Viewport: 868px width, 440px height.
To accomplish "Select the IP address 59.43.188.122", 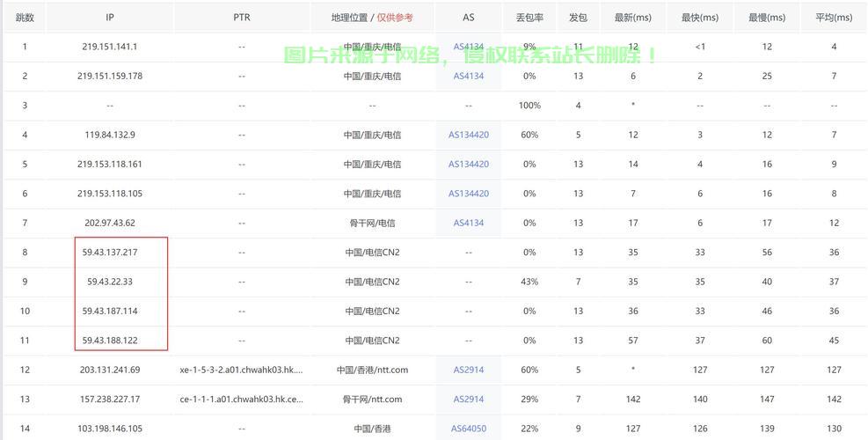I will 110,341.
